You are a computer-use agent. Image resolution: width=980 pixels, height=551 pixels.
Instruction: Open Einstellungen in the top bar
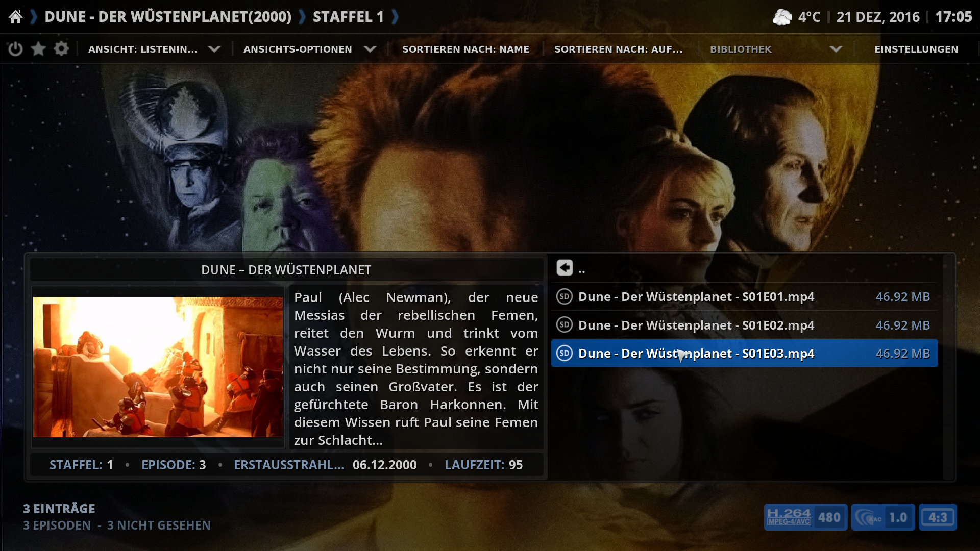916,49
